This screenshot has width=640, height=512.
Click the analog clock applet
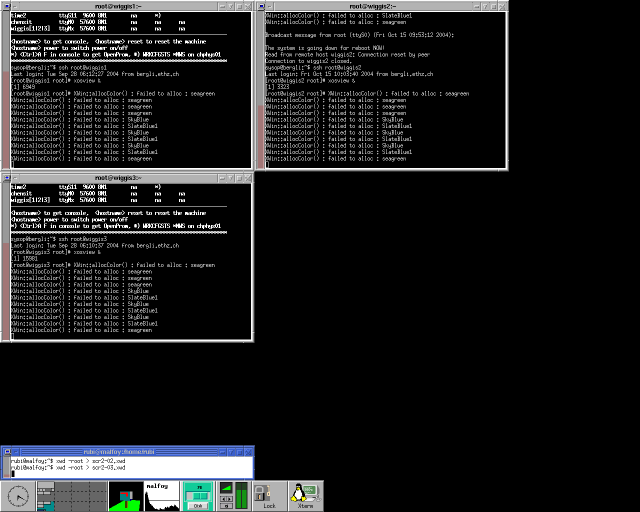click(18, 495)
